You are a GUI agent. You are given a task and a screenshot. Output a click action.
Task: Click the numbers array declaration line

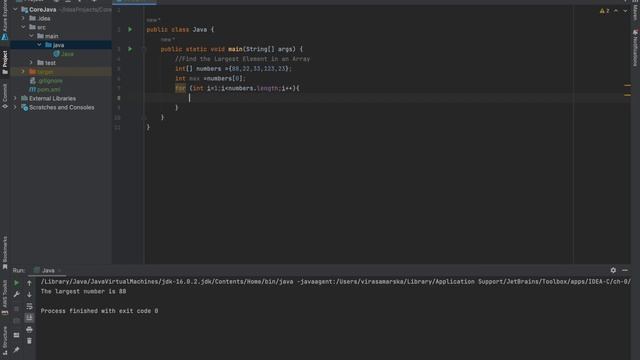pyautogui.click(x=233, y=69)
